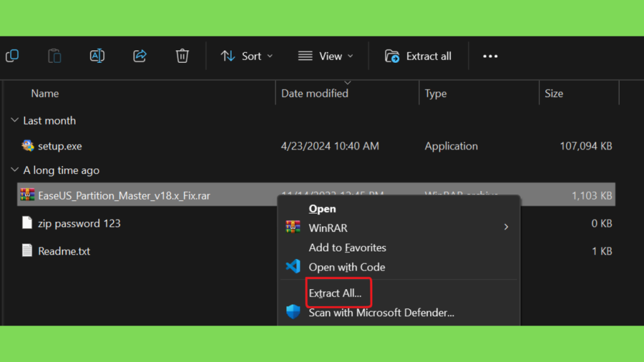
Task: Sort files by the Name column
Action: tap(45, 94)
